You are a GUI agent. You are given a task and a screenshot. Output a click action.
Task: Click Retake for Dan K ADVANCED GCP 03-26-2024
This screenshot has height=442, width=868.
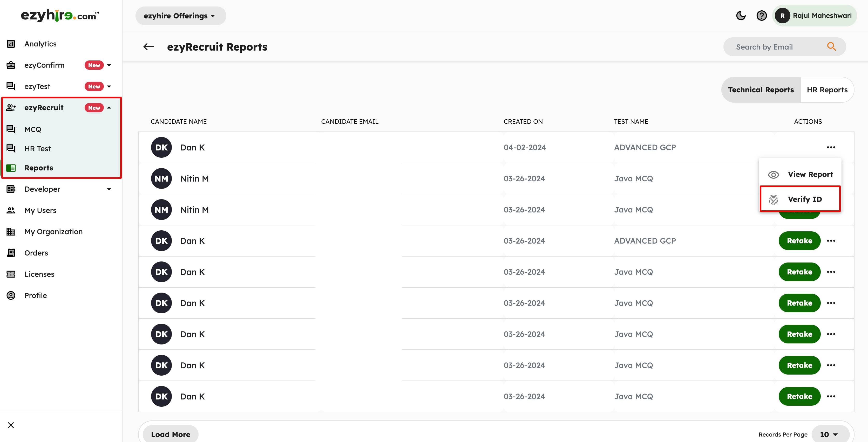(x=799, y=241)
